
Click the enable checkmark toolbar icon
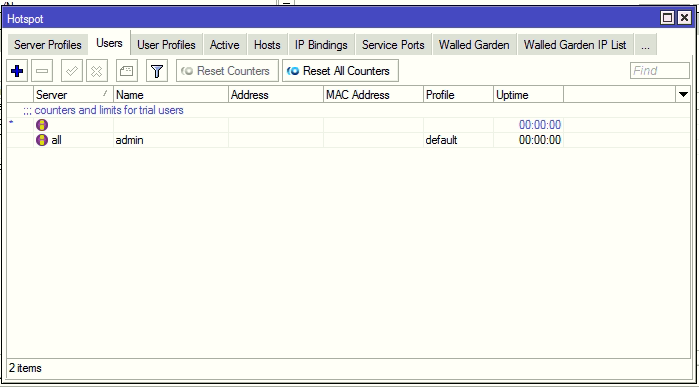pos(72,71)
